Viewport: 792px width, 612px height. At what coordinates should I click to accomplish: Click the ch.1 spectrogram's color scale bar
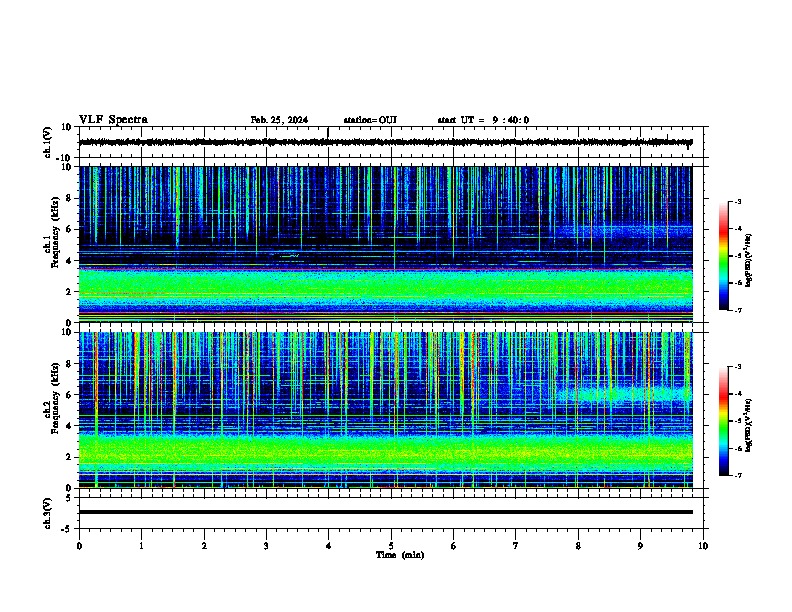[724, 256]
